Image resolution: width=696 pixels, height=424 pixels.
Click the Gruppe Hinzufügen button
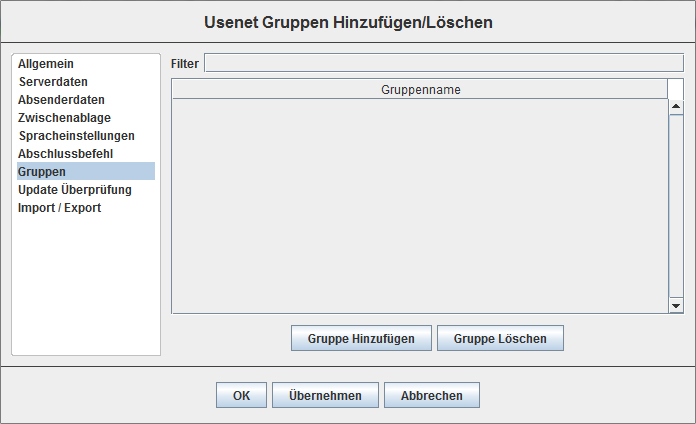(x=361, y=339)
